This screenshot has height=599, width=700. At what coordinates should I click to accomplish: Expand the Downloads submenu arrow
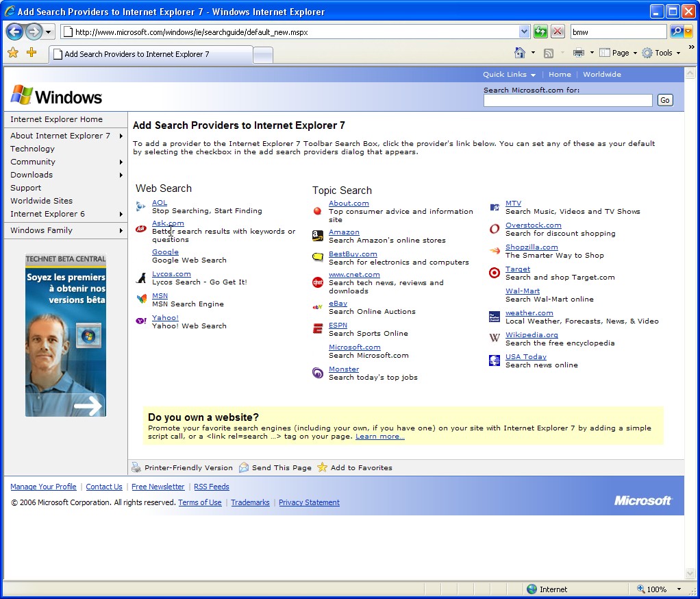(x=121, y=175)
